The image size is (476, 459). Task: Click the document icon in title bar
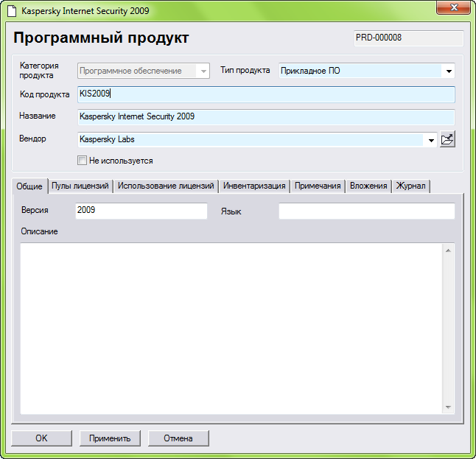click(x=12, y=11)
